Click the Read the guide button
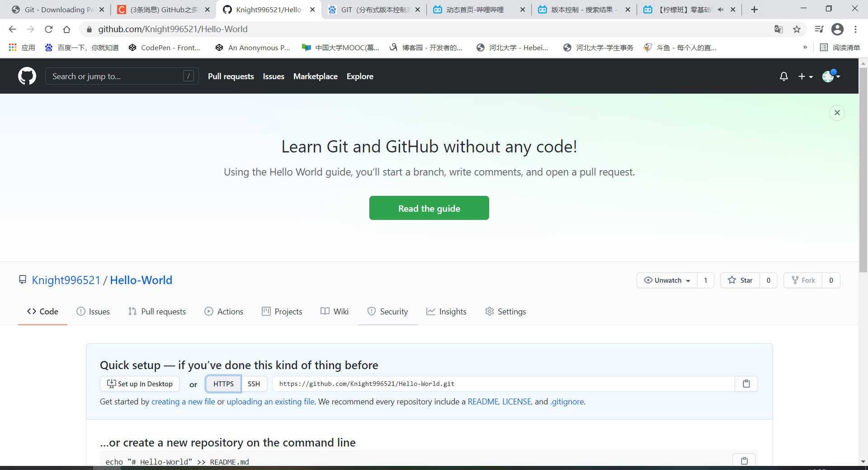 (x=429, y=208)
